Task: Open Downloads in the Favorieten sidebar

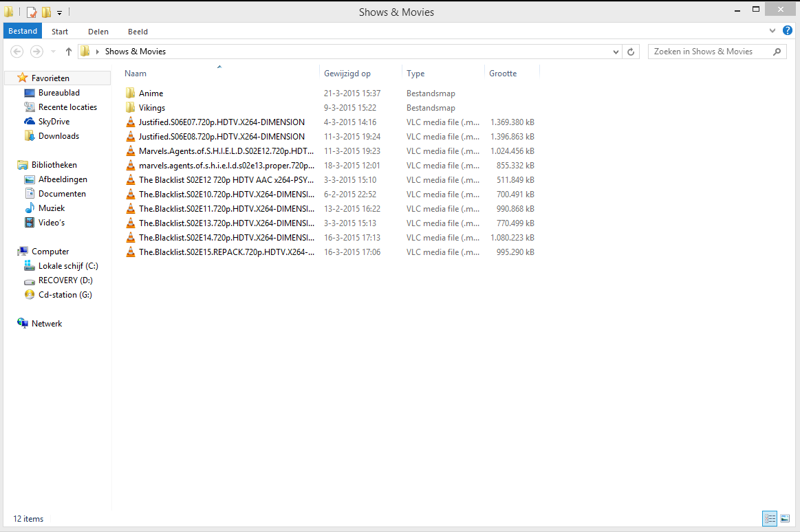Action: click(x=58, y=135)
